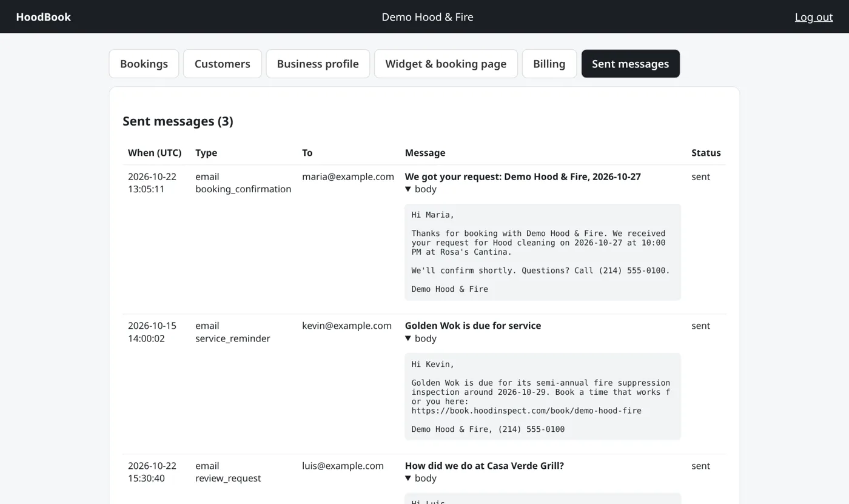Click the luis@example.com recipient cell
This screenshot has height=504, width=849.
(x=343, y=466)
